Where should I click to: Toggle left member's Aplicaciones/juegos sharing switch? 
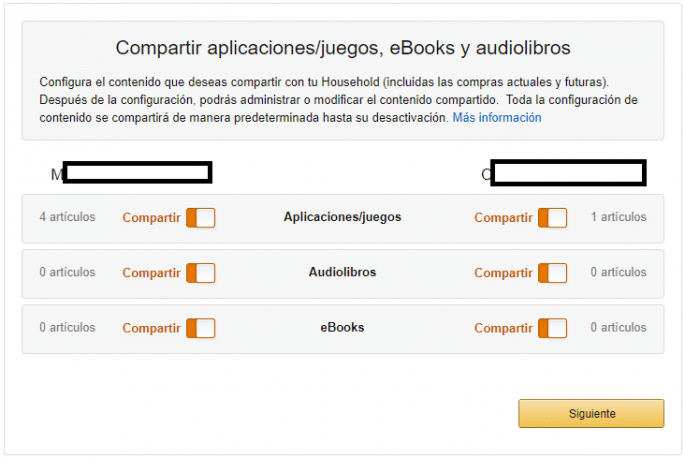point(200,218)
